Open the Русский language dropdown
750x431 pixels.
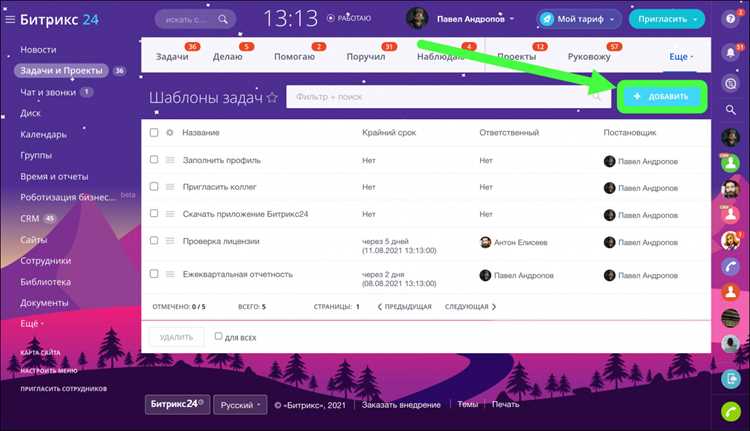pos(240,405)
